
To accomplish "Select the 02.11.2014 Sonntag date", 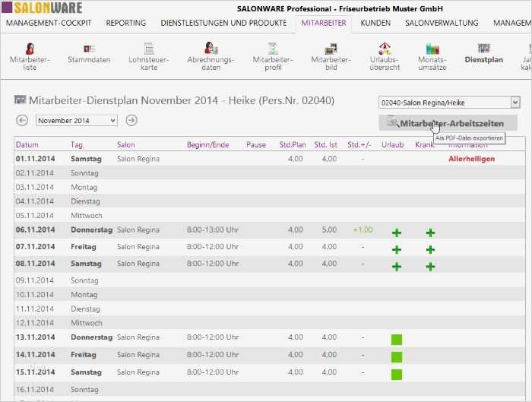I will (x=35, y=173).
